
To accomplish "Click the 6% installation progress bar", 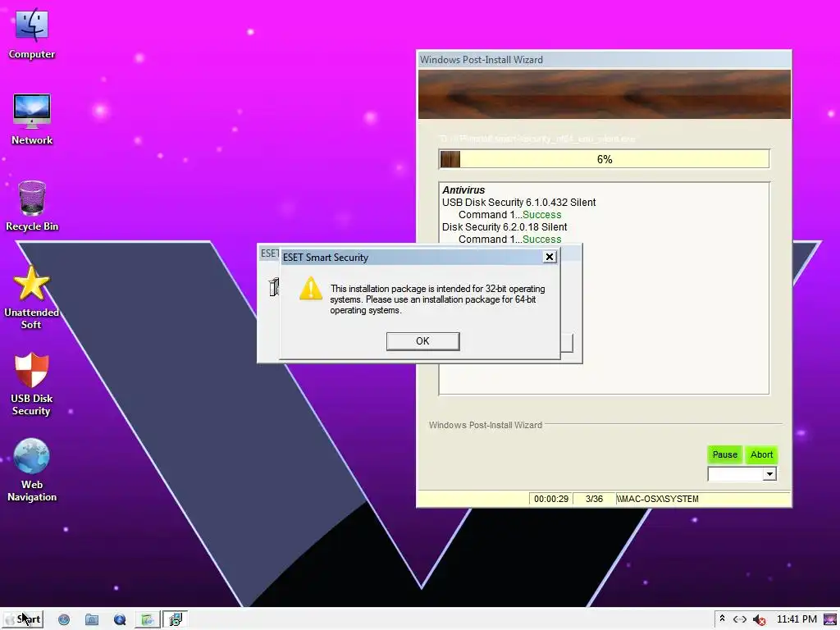I will coord(605,159).
